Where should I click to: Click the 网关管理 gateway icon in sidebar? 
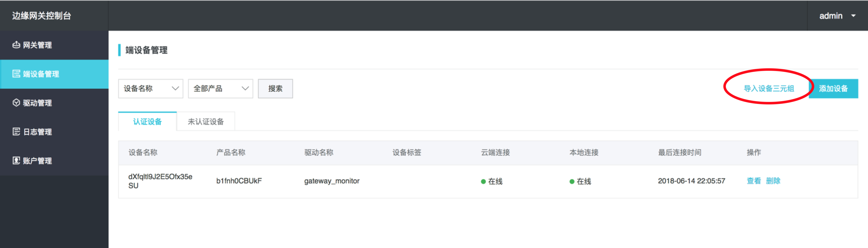coord(16,45)
